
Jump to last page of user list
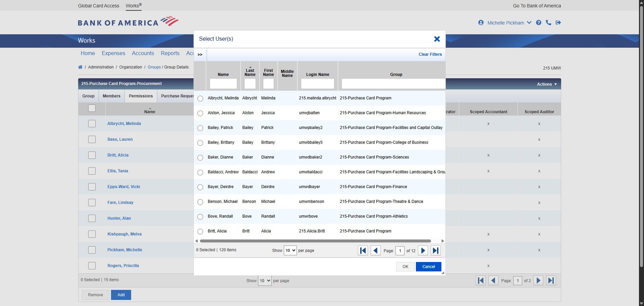tap(435, 250)
